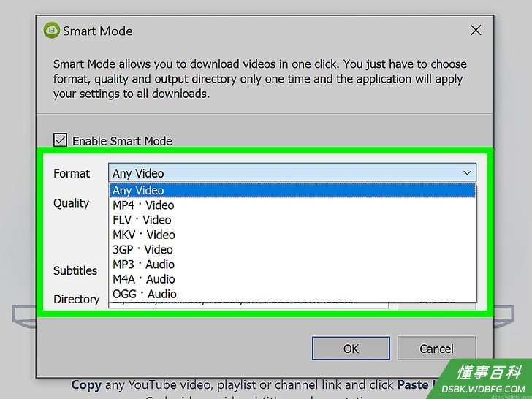
Task: Click the Smart Mode app logo icon
Action: [x=52, y=31]
